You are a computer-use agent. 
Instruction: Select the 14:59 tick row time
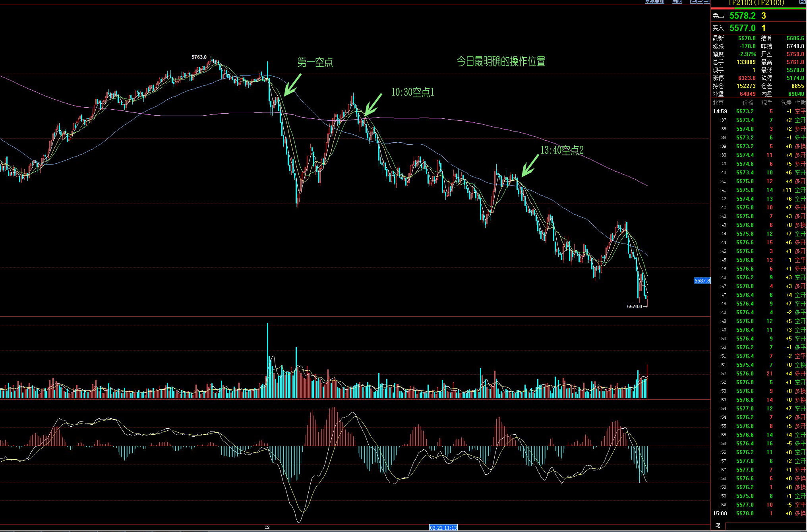tap(720, 111)
